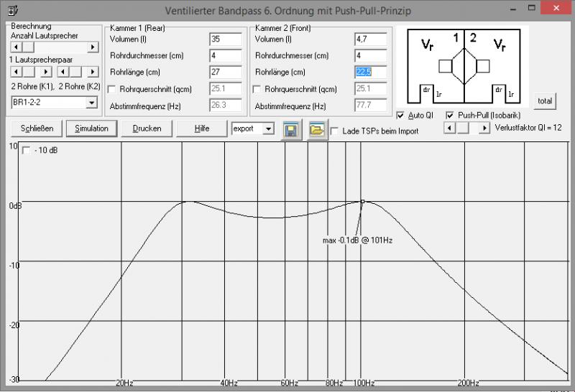Check Lade TSPs beim Import option

coord(334,131)
